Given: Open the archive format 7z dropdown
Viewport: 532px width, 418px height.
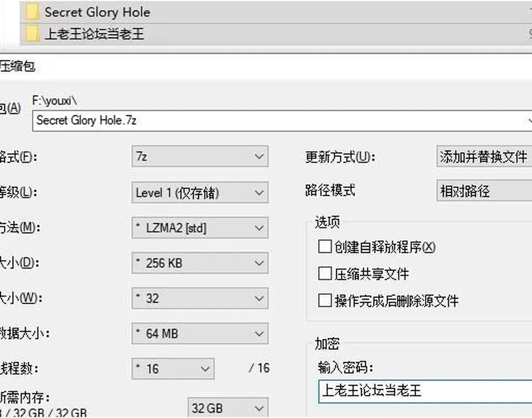Looking at the screenshot, I should tap(200, 156).
